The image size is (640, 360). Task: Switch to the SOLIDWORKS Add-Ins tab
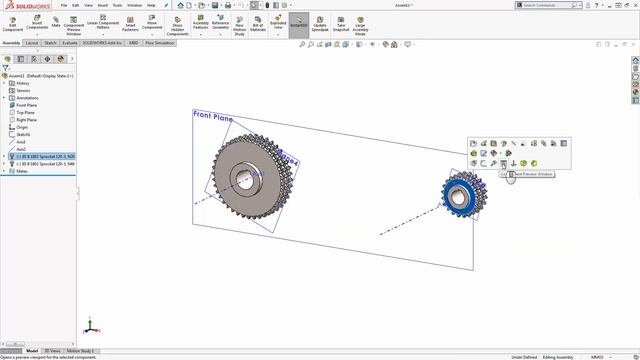102,43
